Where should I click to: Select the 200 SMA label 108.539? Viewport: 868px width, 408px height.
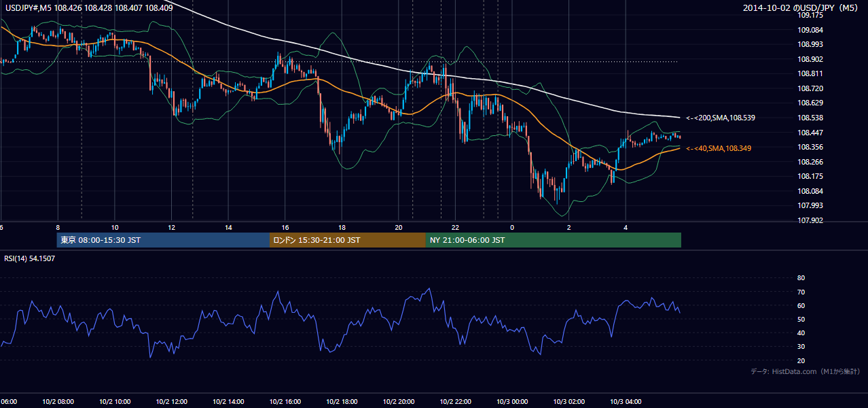(x=721, y=118)
